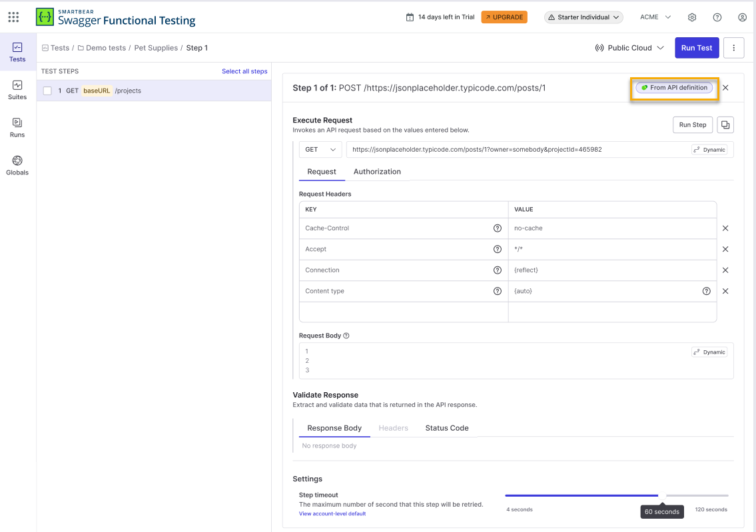
Task: Switch to the Status Code tab
Action: click(x=446, y=428)
